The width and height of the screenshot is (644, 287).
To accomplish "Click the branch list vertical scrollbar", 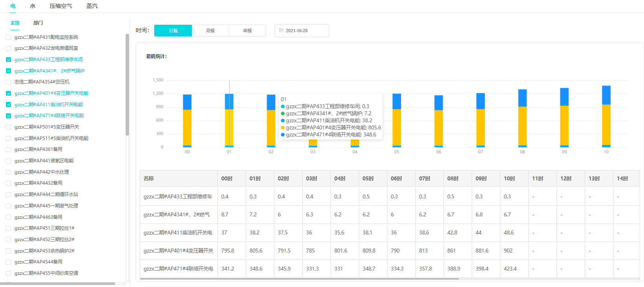I will (x=127, y=85).
